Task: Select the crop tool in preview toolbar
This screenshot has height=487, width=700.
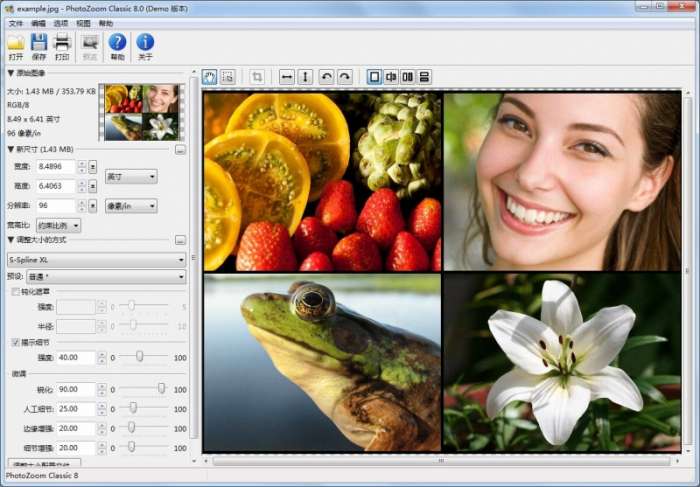Action: (257, 76)
